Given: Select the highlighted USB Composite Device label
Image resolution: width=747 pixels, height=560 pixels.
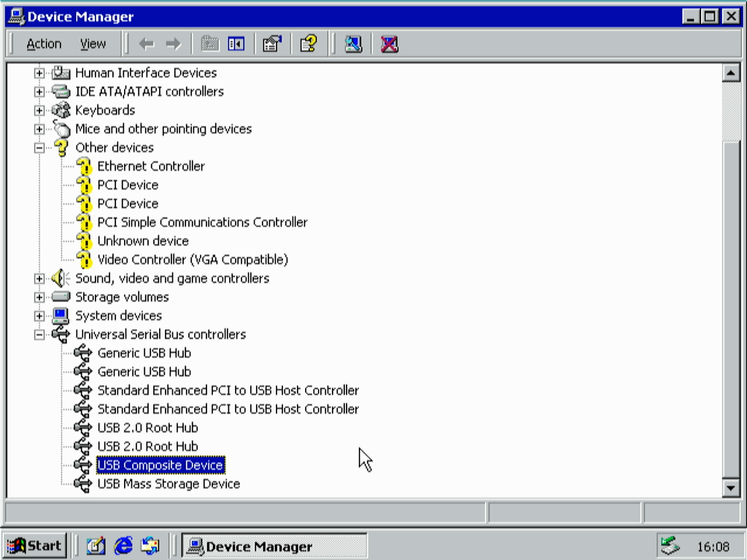Looking at the screenshot, I should 160,464.
